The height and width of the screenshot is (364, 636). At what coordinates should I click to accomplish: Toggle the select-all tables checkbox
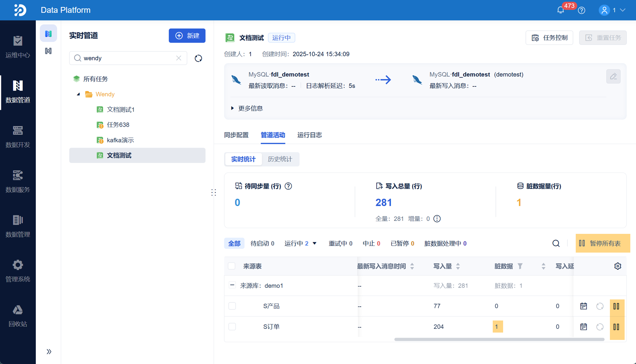(232, 266)
